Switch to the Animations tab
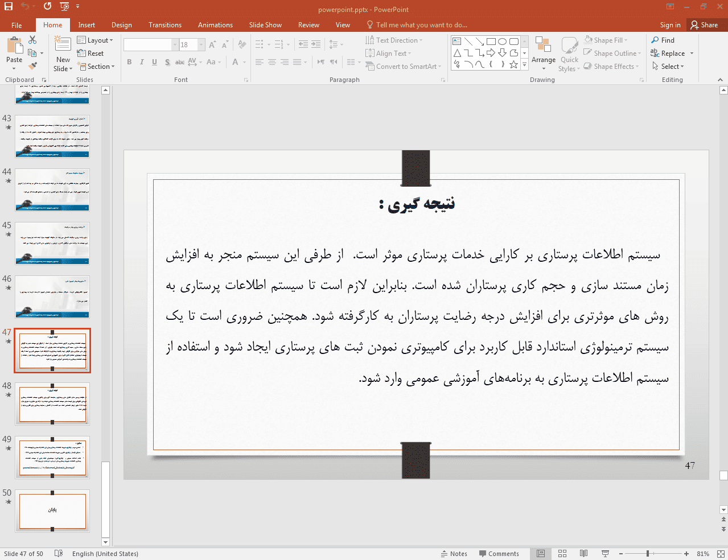This screenshot has height=560, width=728. pos(215,25)
